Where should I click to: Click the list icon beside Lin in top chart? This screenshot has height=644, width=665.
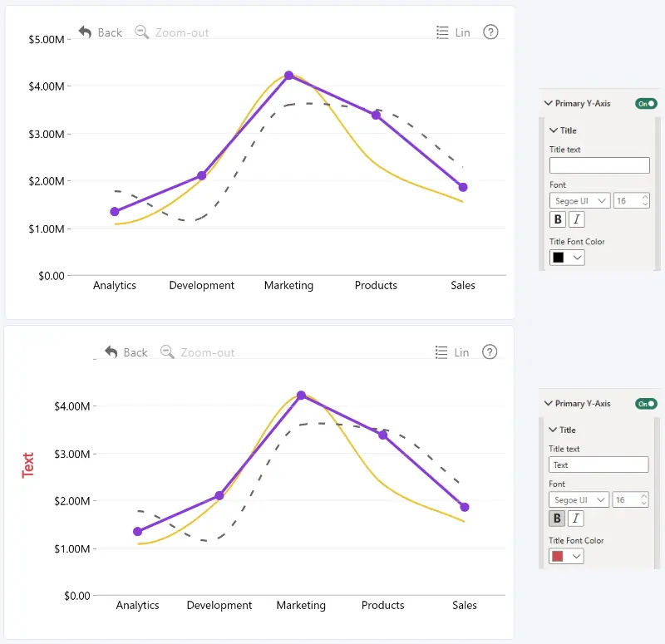tap(442, 32)
